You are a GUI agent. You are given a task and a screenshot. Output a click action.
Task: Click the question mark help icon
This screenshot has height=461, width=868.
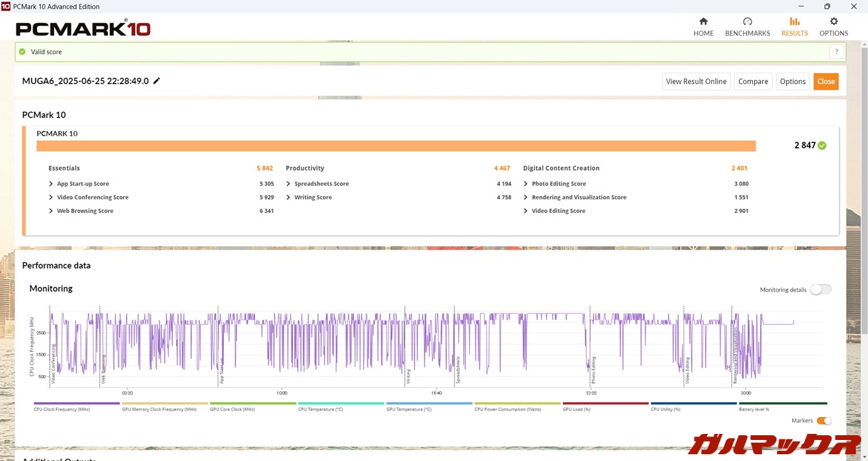pos(837,52)
